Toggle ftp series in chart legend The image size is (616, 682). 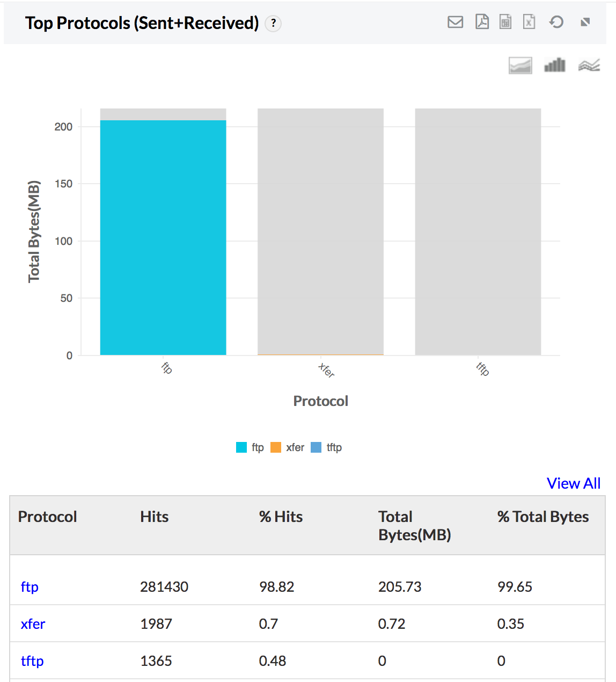[251, 447]
